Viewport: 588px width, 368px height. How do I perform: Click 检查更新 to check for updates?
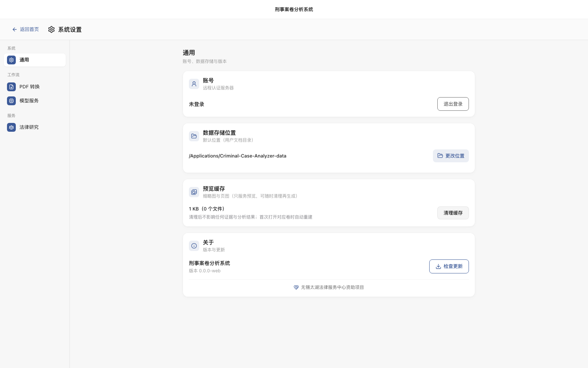click(449, 266)
